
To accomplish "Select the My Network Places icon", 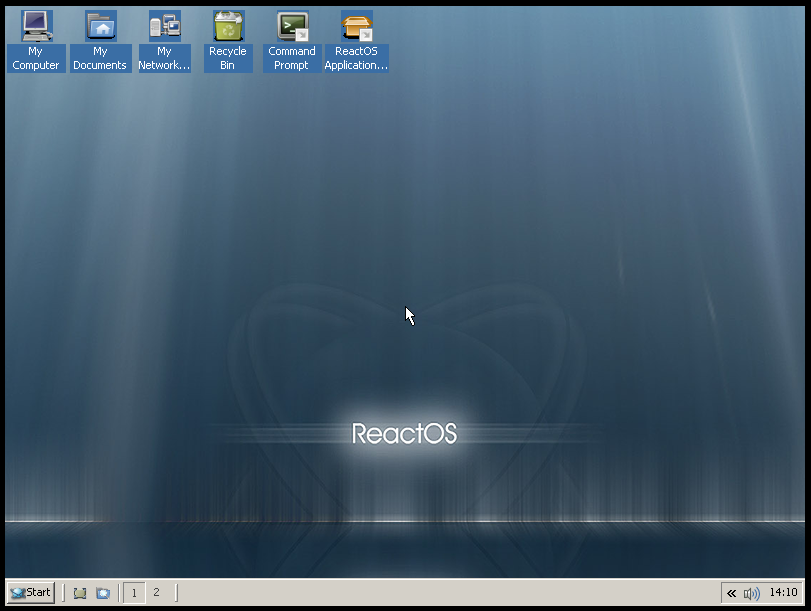I will point(164,26).
